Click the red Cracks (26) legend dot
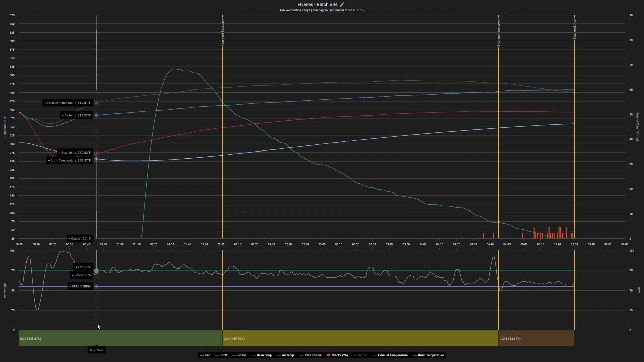 pyautogui.click(x=329, y=355)
